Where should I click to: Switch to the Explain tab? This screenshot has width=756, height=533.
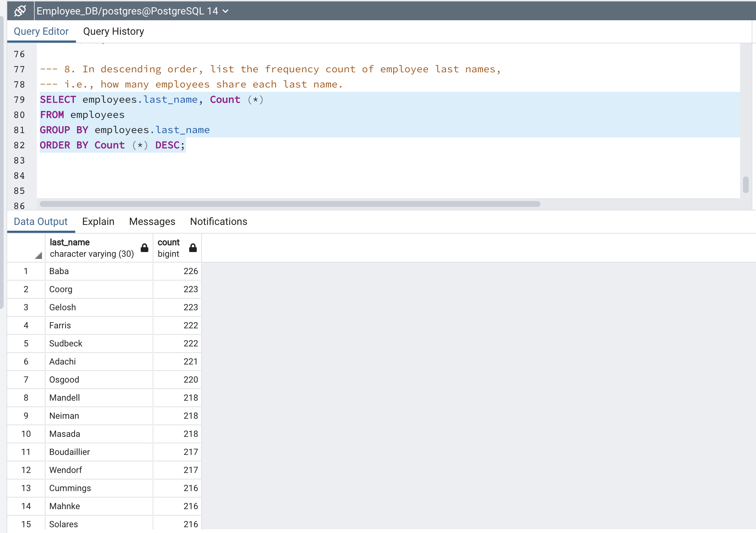[x=98, y=222]
